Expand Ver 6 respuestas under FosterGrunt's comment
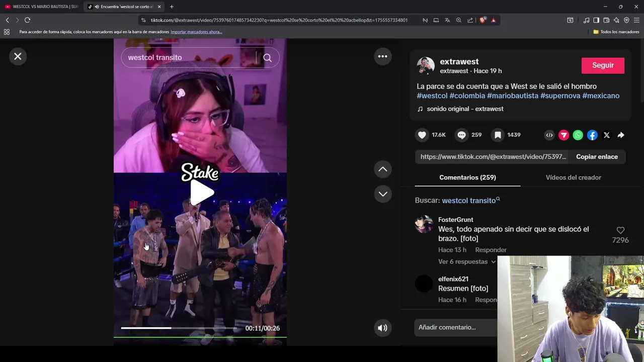The height and width of the screenshot is (362, 644). click(x=466, y=261)
